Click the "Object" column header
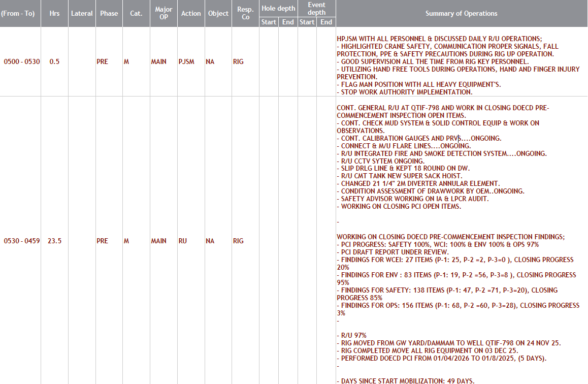Viewport: 588px width, 384px height. (218, 14)
